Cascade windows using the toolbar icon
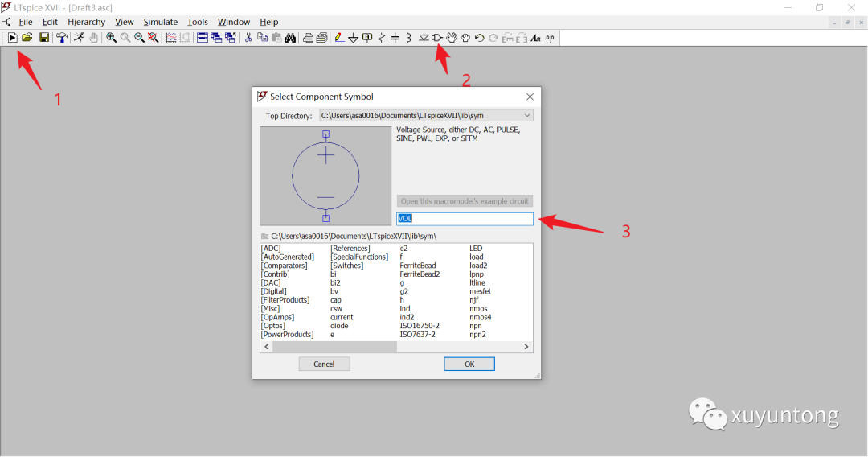This screenshot has height=457, width=868. point(216,38)
